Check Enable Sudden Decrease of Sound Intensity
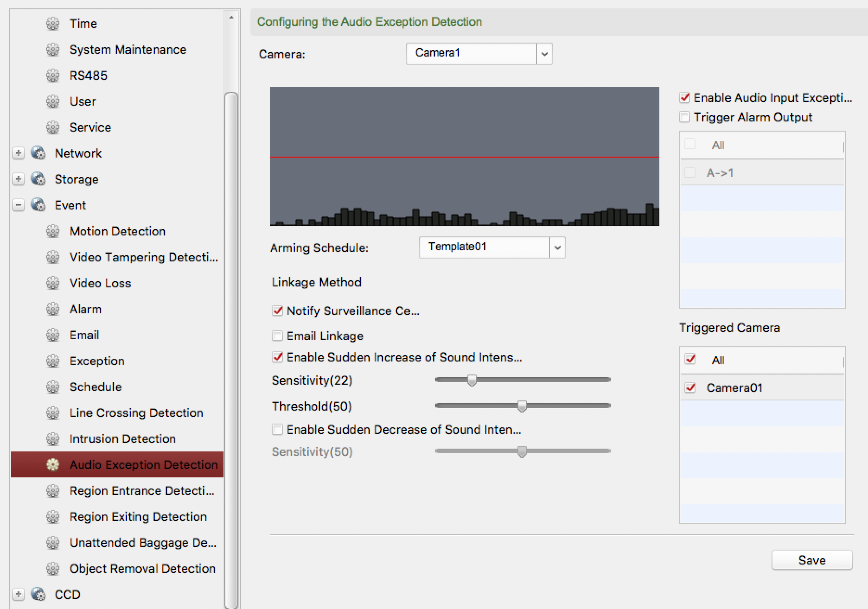 [x=277, y=429]
